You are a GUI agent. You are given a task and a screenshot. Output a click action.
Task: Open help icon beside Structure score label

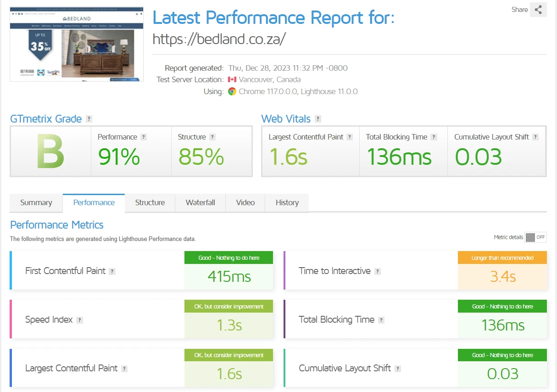(x=212, y=137)
